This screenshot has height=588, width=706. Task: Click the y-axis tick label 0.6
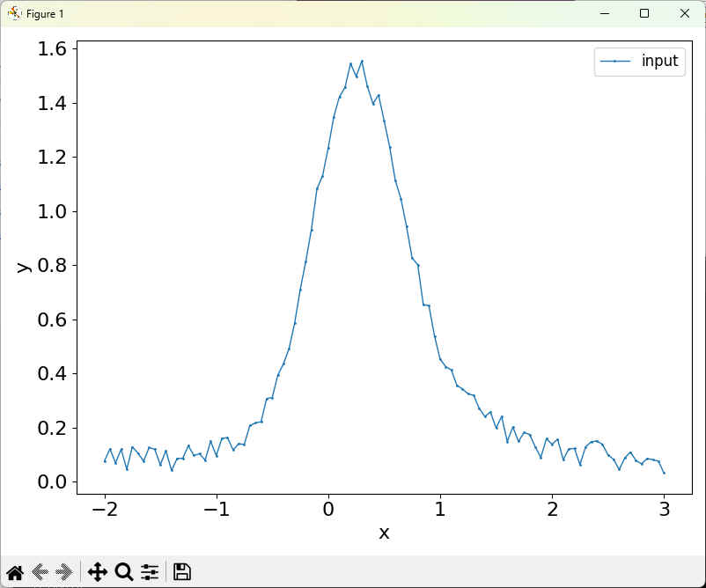tap(52, 320)
